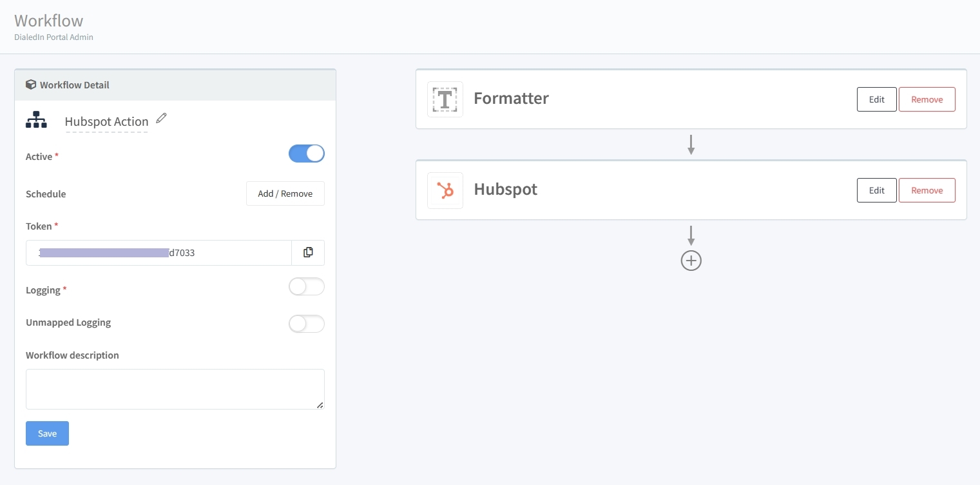Click the Hubspot sprocket logo icon
The width and height of the screenshot is (980, 485).
coord(445,190)
